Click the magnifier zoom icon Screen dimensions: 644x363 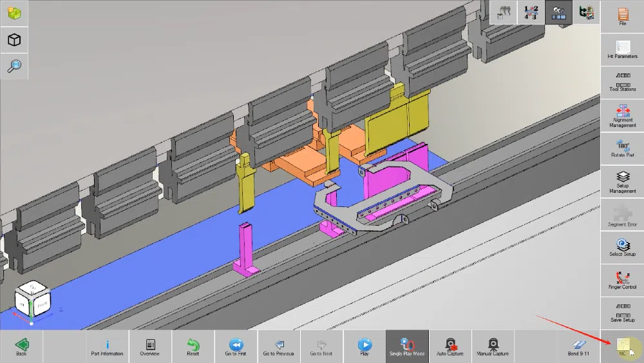(x=14, y=66)
